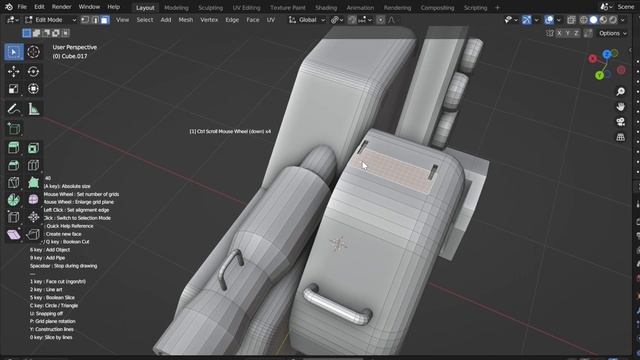
Task: Choose the Rip Region tool
Action: pyautogui.click(x=33, y=235)
